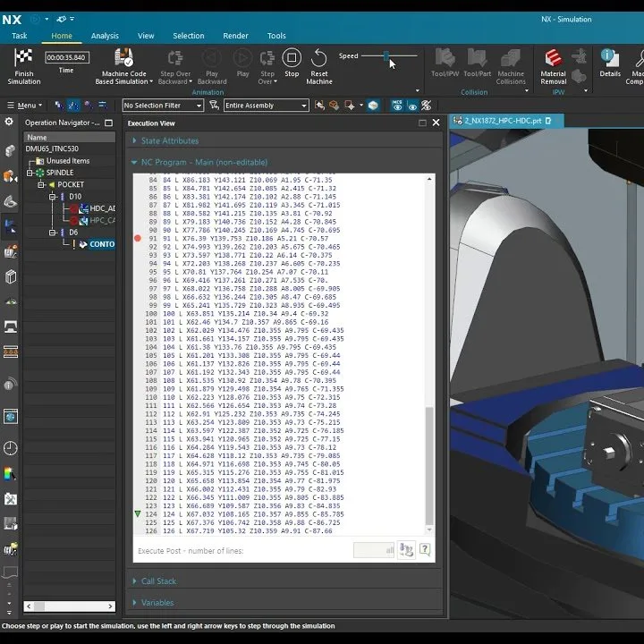The width and height of the screenshot is (644, 644).
Task: Click the Play animation button
Action: [242, 57]
